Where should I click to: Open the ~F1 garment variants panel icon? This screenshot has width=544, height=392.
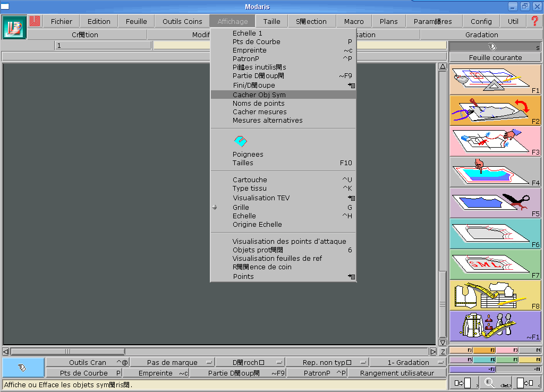click(495, 326)
